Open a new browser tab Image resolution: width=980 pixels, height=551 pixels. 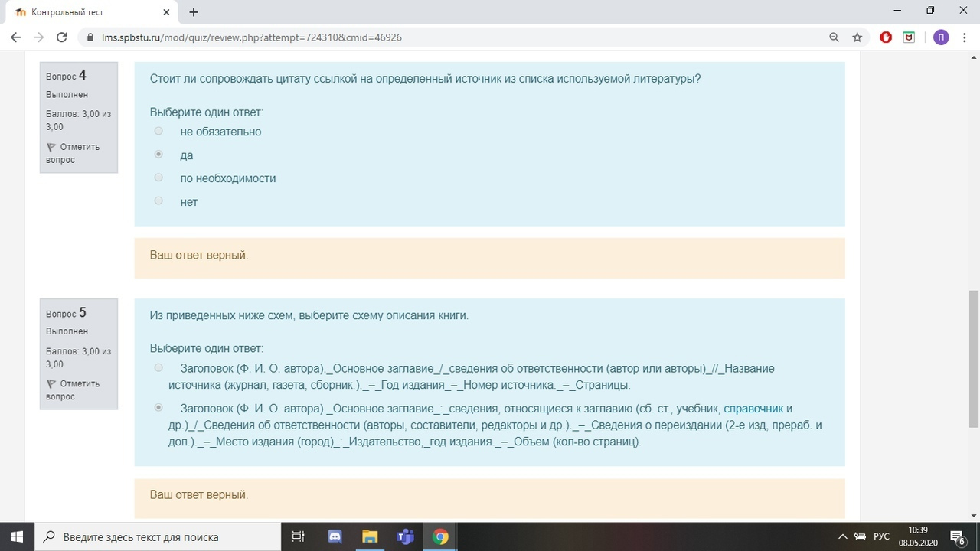point(194,12)
